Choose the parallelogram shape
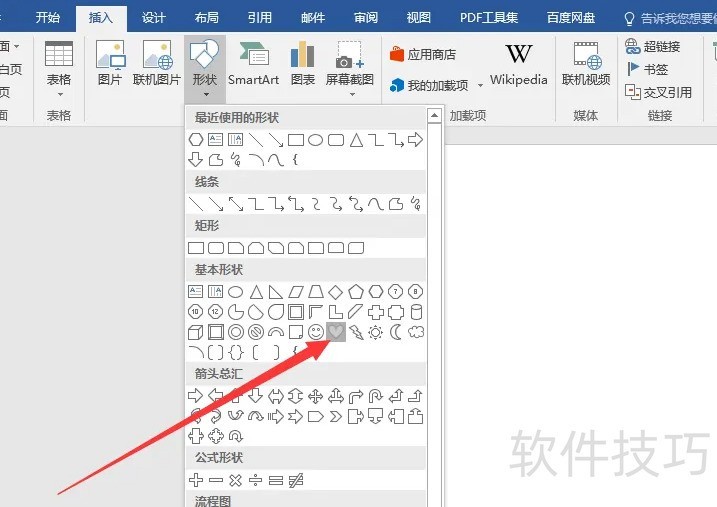 click(295, 292)
